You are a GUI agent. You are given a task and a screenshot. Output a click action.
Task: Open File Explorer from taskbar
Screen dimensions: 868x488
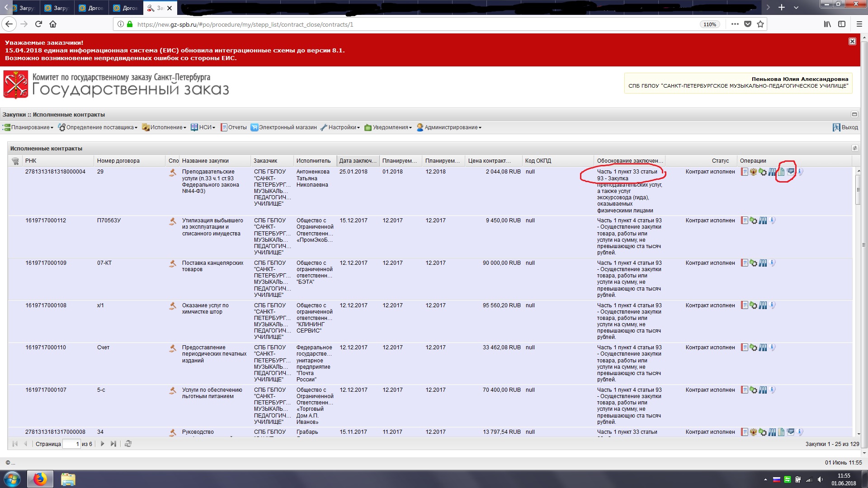(68, 479)
